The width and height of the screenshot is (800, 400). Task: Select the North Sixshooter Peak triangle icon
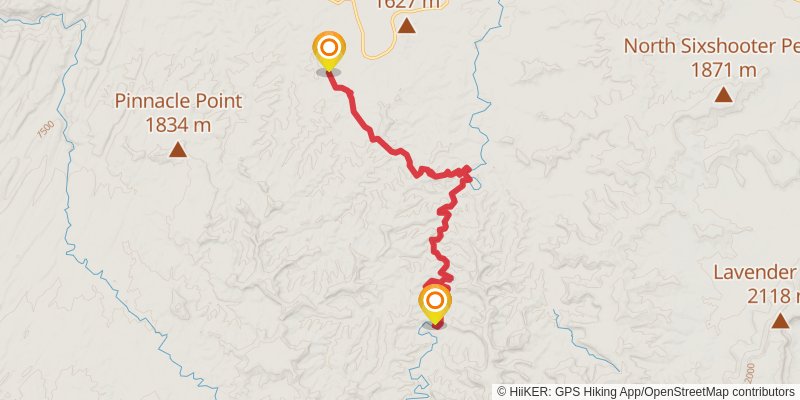pyautogui.click(x=723, y=94)
